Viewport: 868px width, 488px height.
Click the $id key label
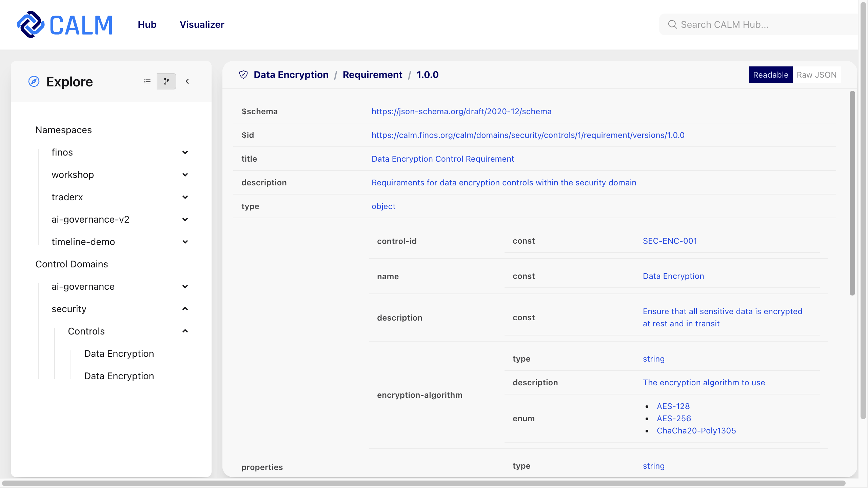248,135
